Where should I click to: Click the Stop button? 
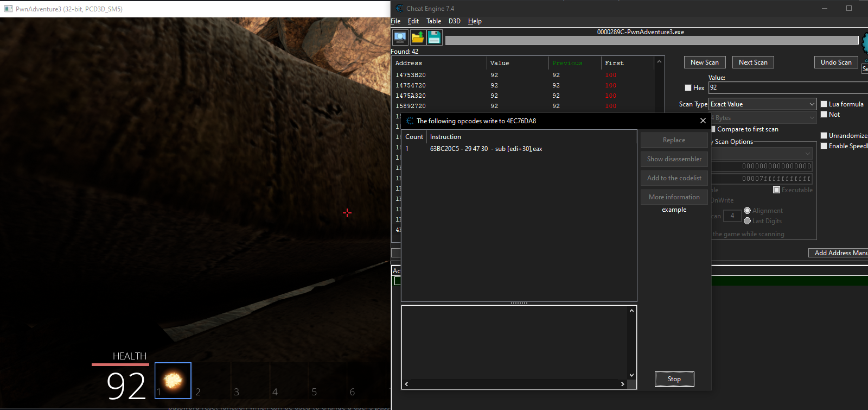[674, 379]
